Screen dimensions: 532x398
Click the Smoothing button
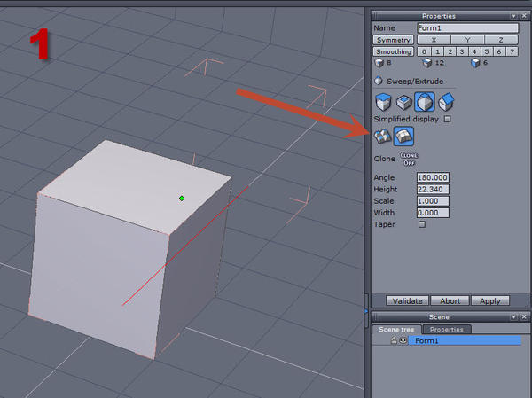(393, 51)
